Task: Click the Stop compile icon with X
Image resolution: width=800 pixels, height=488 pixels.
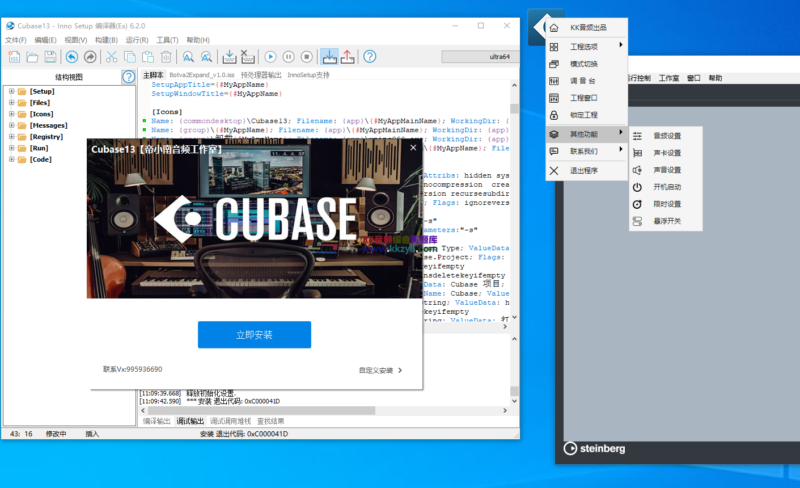Action: (247, 57)
